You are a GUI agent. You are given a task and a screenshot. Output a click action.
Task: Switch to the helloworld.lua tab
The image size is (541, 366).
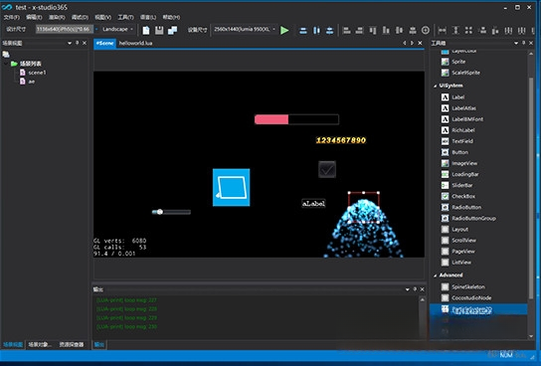coord(136,43)
